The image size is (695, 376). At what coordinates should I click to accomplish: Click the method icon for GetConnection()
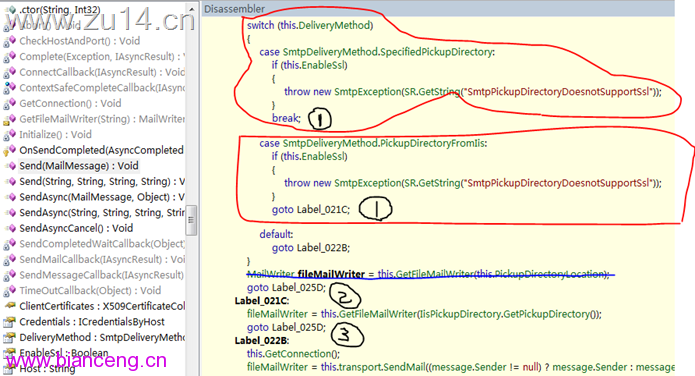9,103
